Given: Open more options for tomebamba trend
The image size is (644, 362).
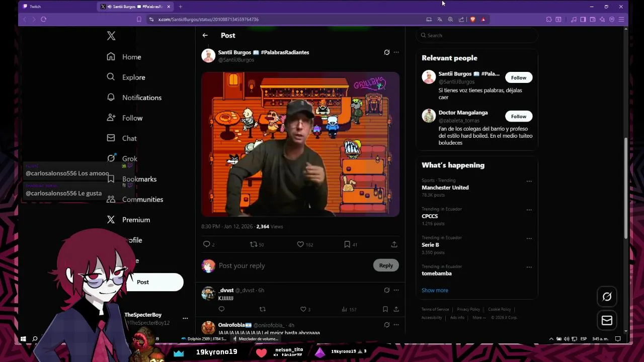Looking at the screenshot, I should 529,267.
